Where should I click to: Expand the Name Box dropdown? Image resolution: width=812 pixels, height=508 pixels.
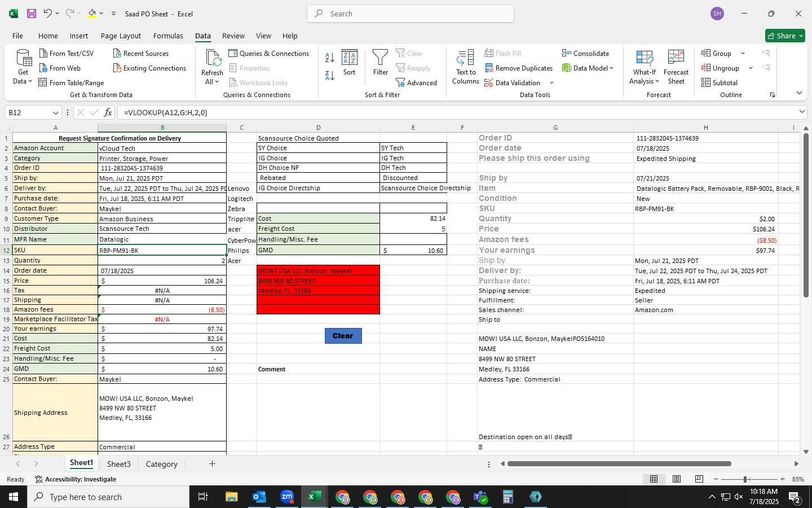[55, 112]
